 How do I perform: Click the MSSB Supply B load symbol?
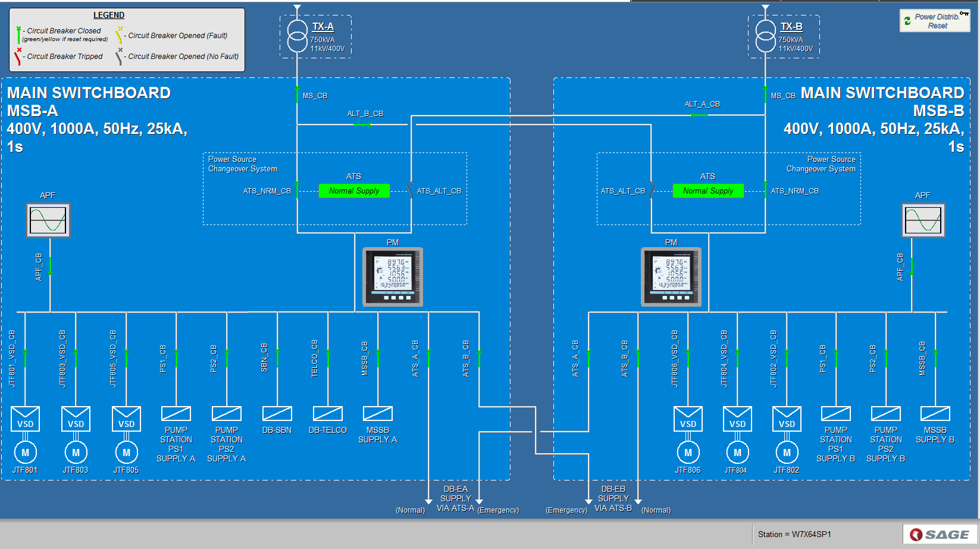[x=935, y=413]
